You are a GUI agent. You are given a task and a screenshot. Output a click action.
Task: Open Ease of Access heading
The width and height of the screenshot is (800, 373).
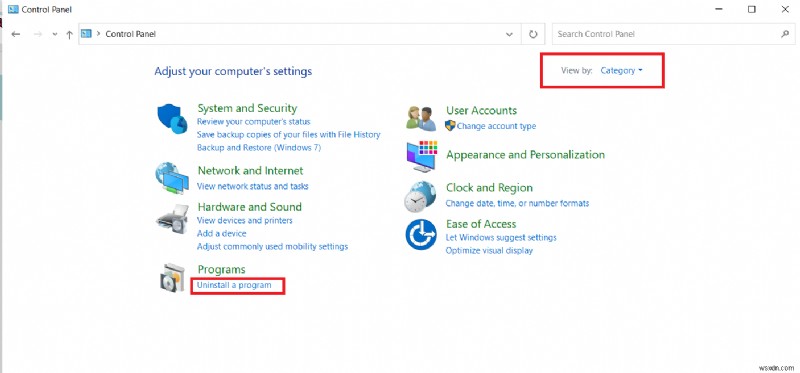point(481,224)
